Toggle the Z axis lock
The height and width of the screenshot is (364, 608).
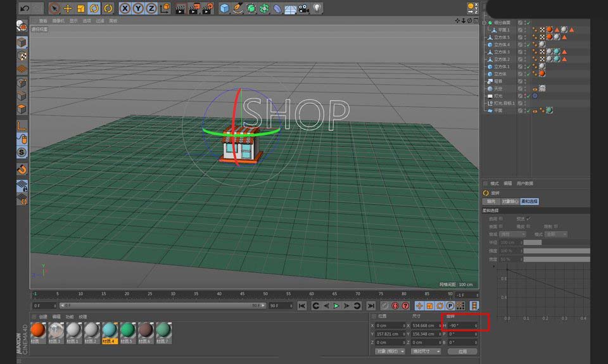click(151, 8)
